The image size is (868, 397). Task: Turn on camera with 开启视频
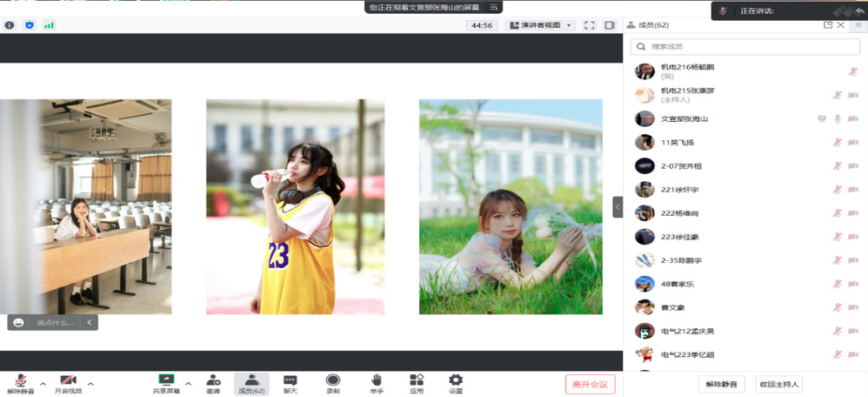tap(69, 382)
